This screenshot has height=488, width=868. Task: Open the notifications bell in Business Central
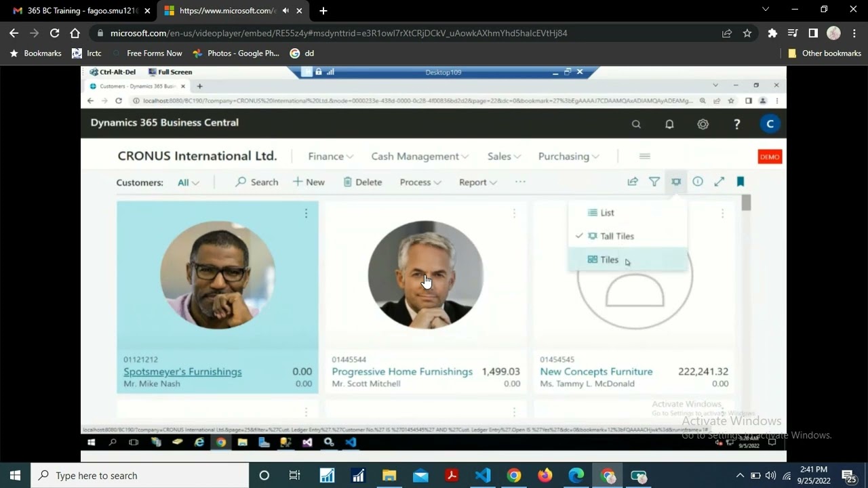(x=669, y=124)
